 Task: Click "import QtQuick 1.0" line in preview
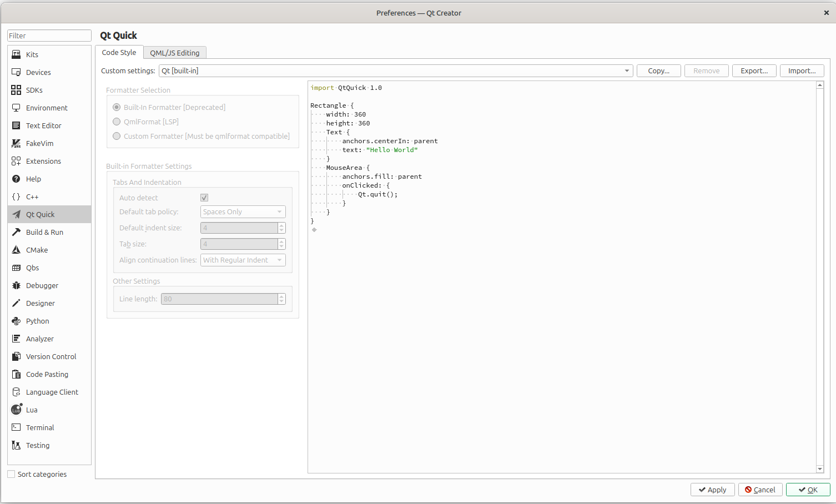click(x=346, y=88)
